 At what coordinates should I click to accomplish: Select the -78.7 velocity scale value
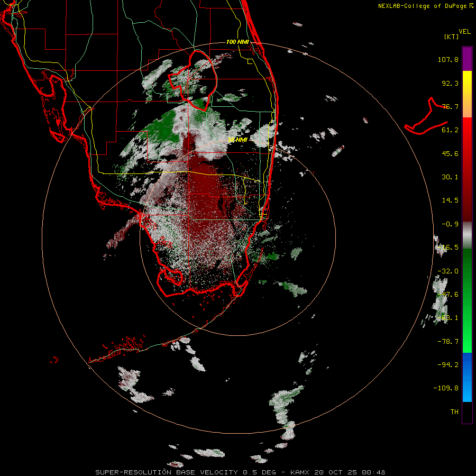click(x=448, y=342)
